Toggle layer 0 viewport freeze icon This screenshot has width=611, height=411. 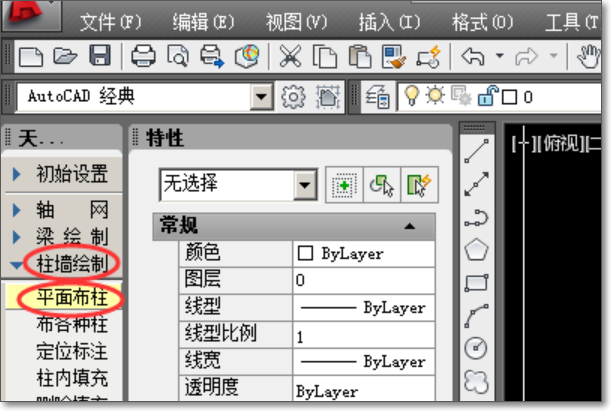click(x=461, y=96)
